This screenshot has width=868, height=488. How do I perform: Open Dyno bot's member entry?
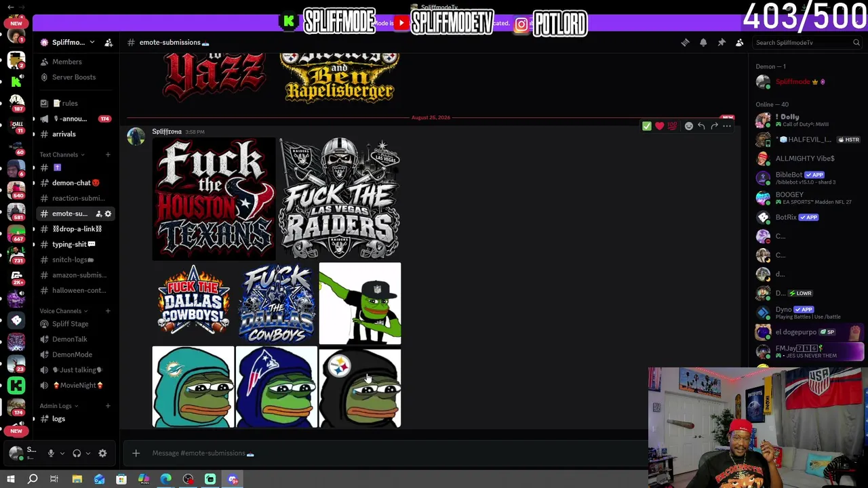tap(807, 312)
